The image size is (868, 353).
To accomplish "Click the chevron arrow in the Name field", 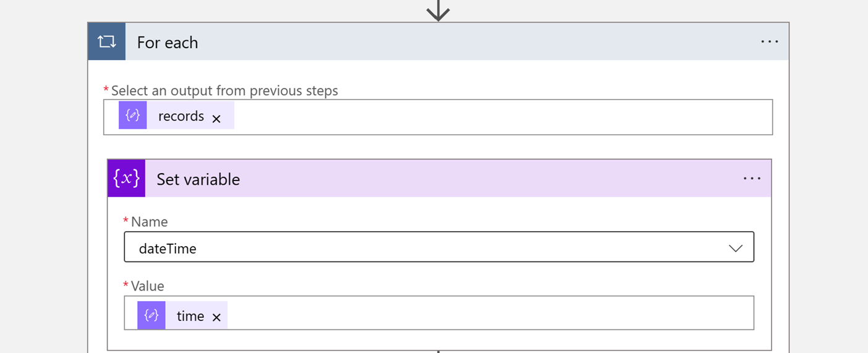I will click(x=735, y=248).
